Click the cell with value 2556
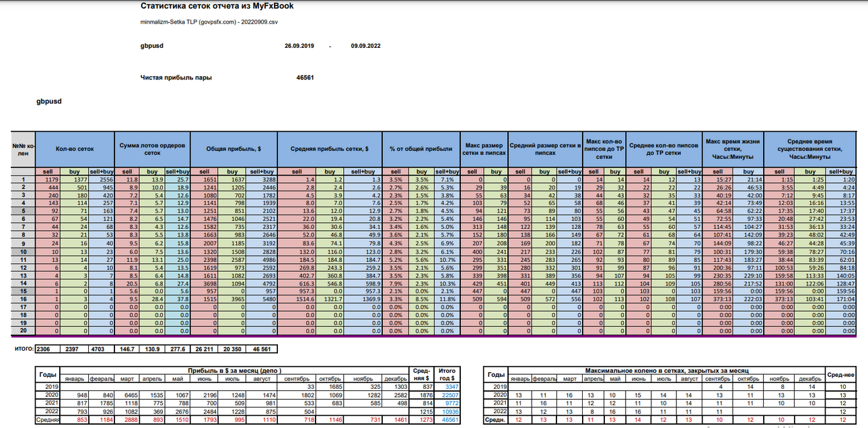 tap(102, 180)
